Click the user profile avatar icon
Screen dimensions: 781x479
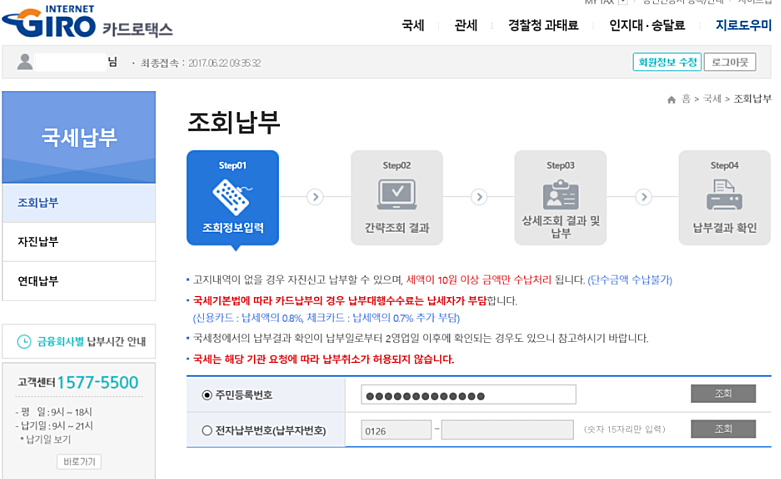point(25,62)
